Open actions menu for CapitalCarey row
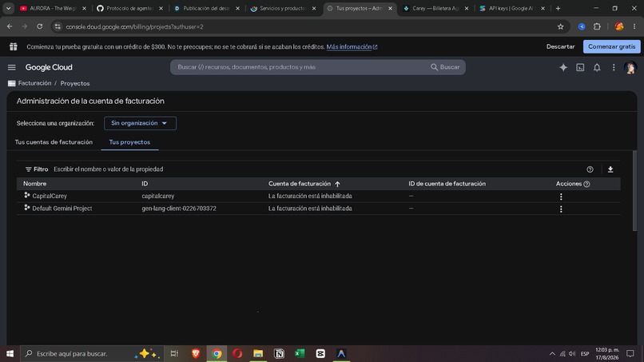This screenshot has width=644, height=362. 561,197
